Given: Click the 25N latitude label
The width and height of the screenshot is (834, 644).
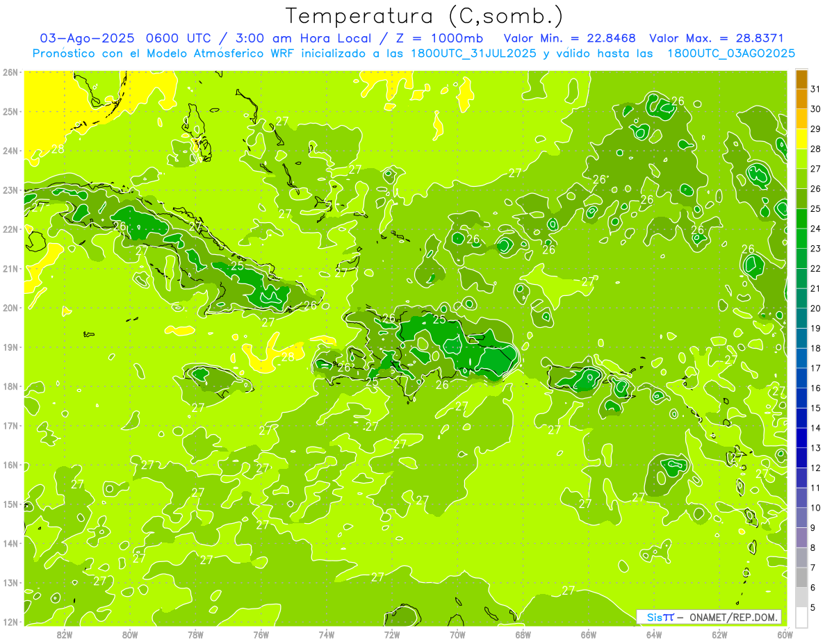Looking at the screenshot, I should click(x=10, y=111).
